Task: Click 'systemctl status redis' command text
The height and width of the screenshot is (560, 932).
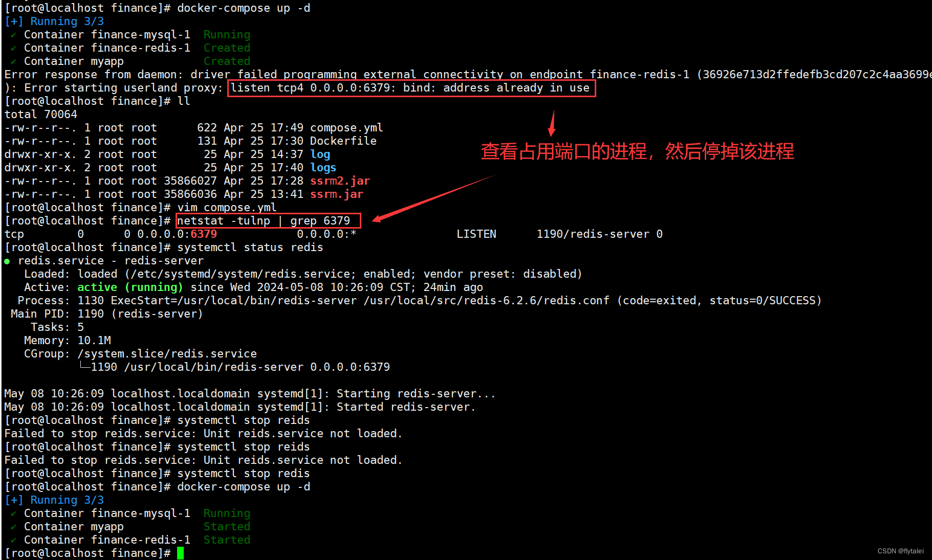Action: (250, 248)
